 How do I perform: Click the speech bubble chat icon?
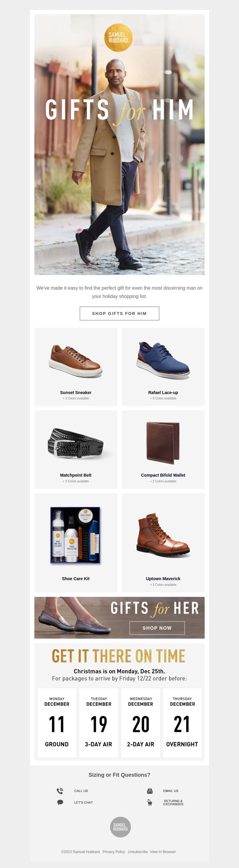click(x=60, y=802)
